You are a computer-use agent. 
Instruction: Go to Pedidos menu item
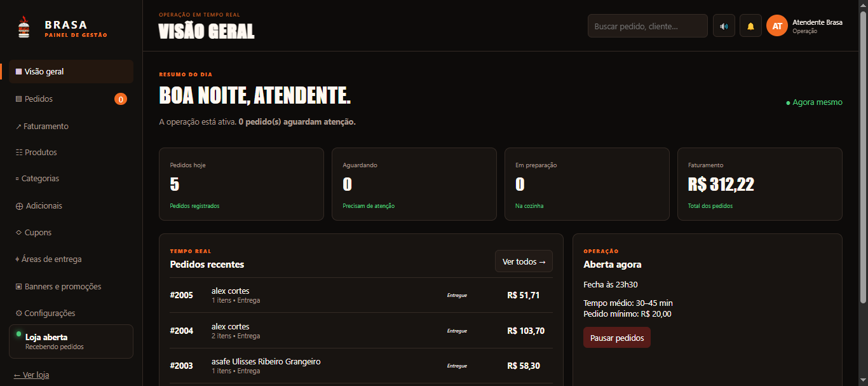coord(71,99)
